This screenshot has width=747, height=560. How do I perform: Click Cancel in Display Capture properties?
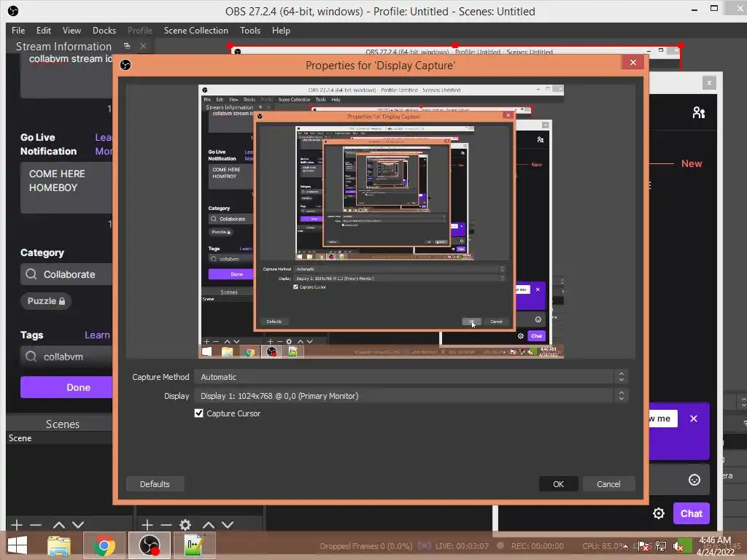click(608, 484)
